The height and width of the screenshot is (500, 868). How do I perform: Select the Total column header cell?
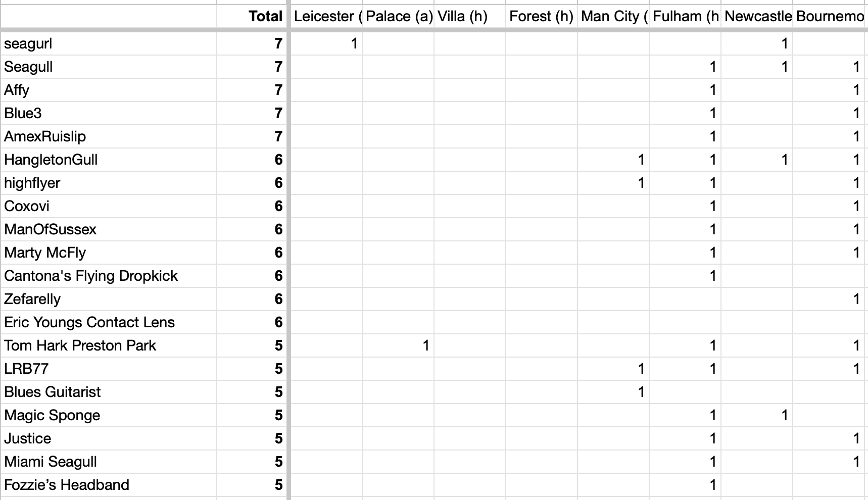click(x=251, y=17)
